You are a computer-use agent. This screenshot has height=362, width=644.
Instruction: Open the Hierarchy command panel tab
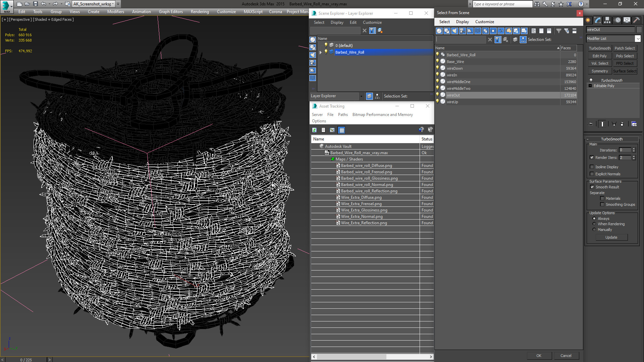607,20
